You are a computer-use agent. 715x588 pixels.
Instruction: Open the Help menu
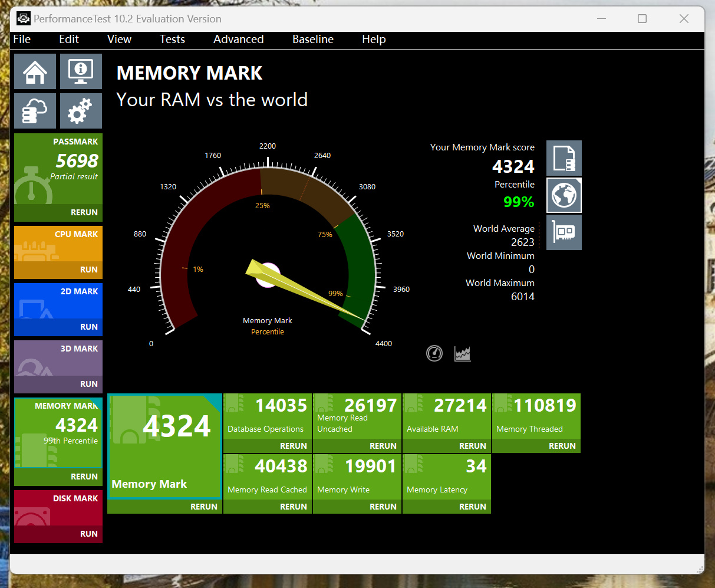click(x=374, y=40)
